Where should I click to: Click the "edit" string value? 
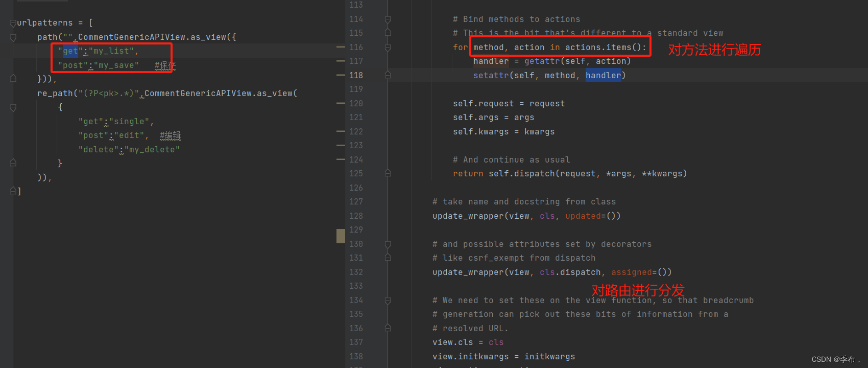coord(129,135)
